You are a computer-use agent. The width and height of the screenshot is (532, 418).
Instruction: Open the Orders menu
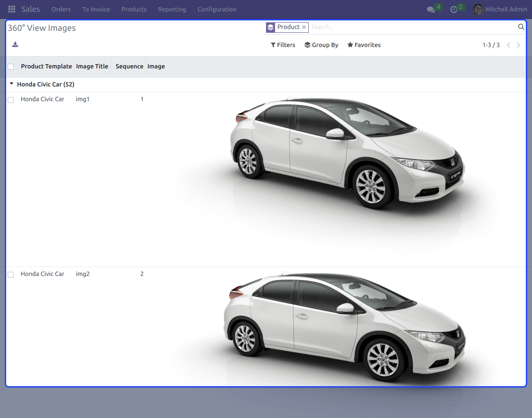61,9
